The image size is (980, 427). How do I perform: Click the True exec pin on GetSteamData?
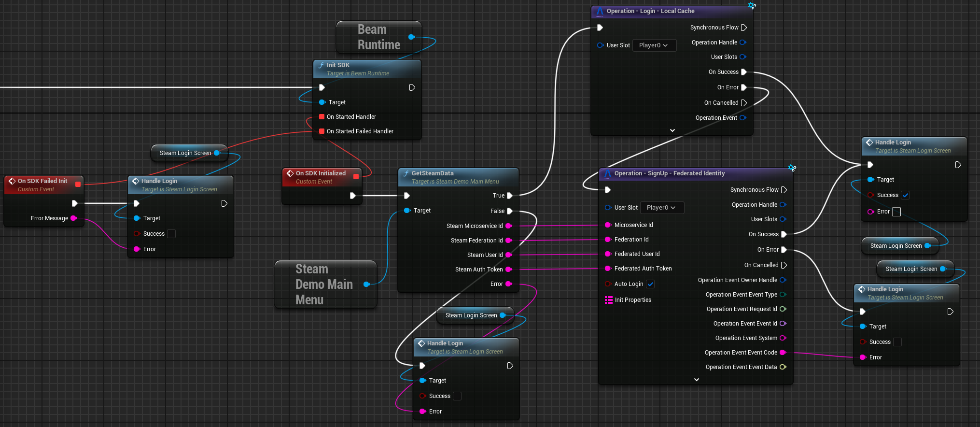(x=509, y=196)
